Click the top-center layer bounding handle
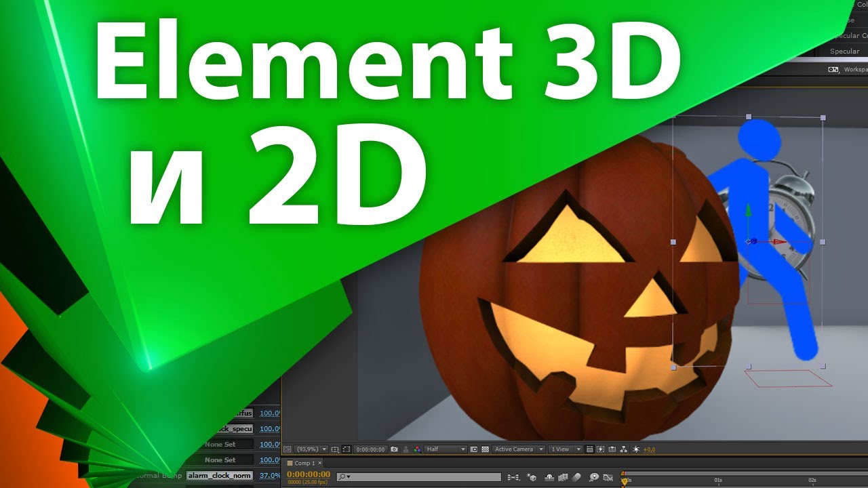868x488 pixels. click(749, 117)
